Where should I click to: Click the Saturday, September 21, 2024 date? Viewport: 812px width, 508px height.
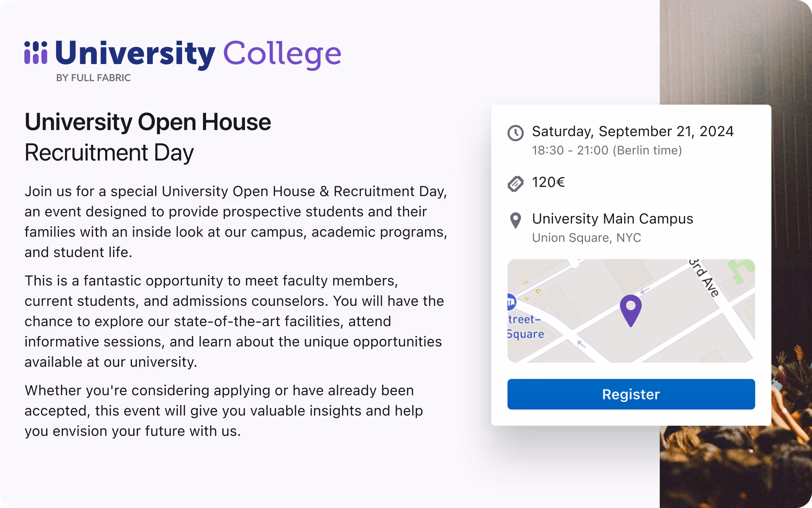(633, 131)
